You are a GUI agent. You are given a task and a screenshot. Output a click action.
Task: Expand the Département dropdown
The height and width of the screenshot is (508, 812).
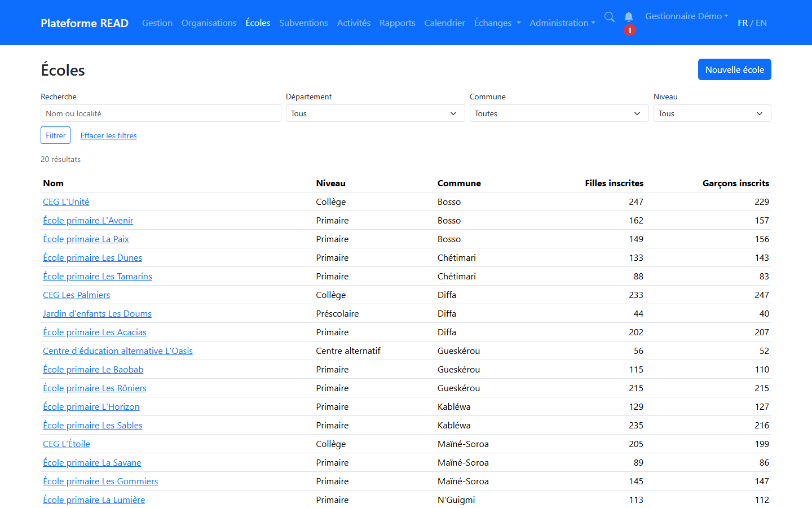pos(375,113)
